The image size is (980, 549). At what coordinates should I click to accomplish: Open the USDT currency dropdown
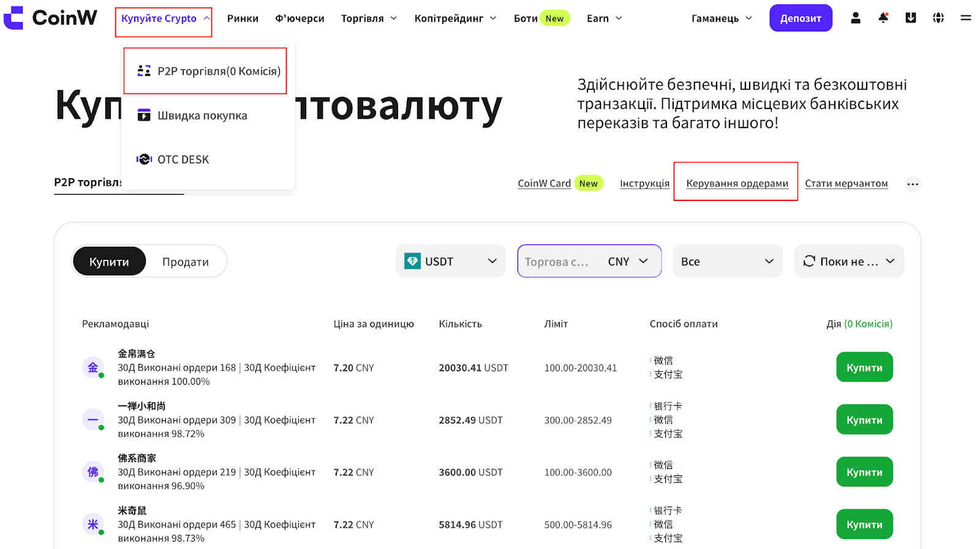click(451, 262)
